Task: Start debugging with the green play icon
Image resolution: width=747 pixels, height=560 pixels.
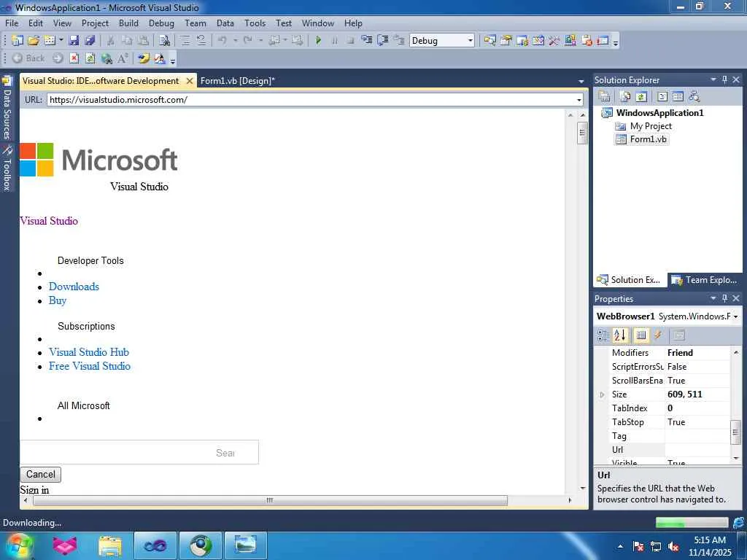Action: 318,41
